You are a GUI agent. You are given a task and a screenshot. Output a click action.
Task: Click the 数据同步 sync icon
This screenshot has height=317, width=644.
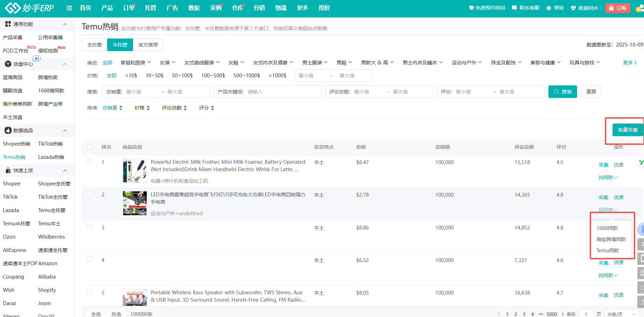tap(573, 8)
